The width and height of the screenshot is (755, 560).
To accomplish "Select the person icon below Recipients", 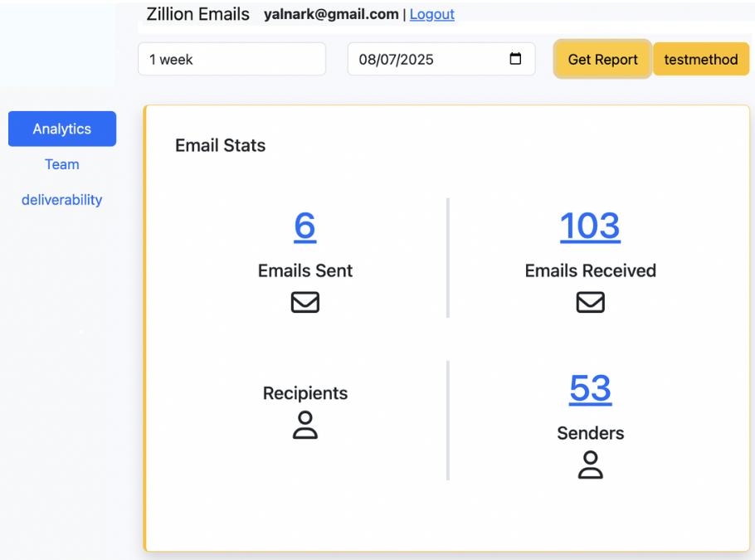I will coord(304,425).
